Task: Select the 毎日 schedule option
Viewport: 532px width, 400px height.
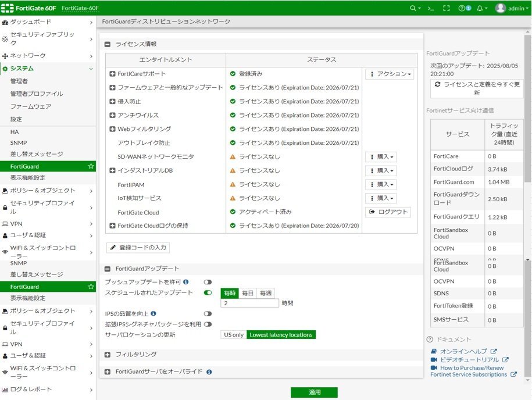Action: click(x=248, y=293)
